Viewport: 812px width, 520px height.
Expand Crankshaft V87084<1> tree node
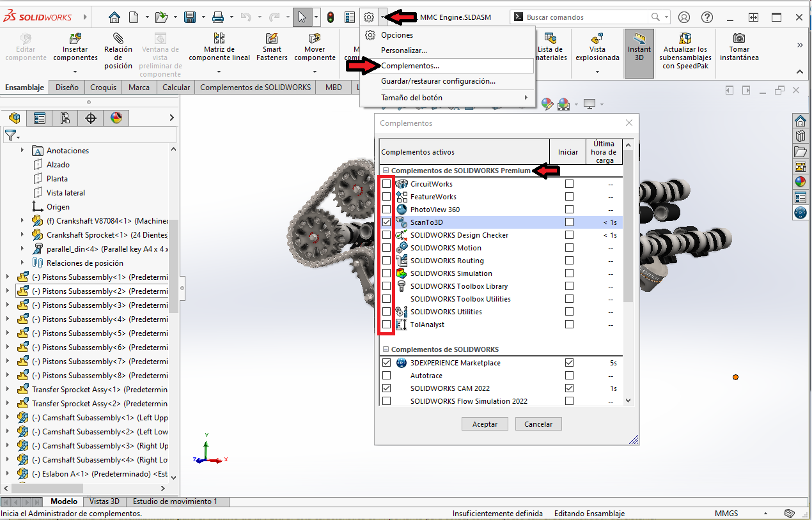click(x=22, y=221)
